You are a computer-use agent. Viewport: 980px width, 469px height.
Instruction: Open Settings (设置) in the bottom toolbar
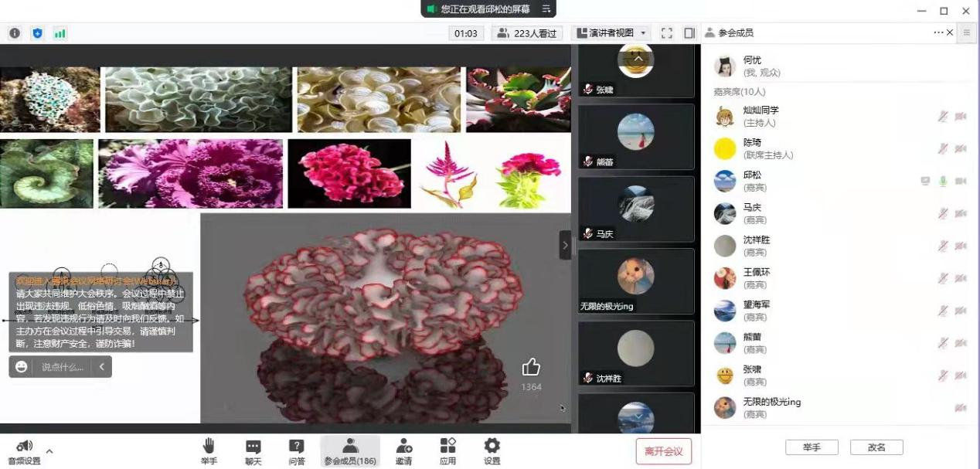click(492, 450)
